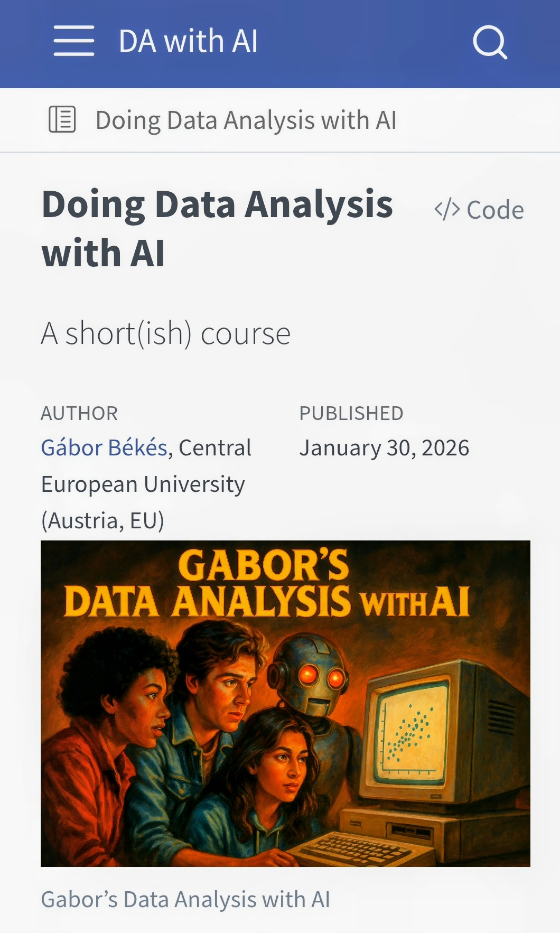Screen dimensions: 560x933
Task: Click the AUTHOR label
Action: coord(79,413)
